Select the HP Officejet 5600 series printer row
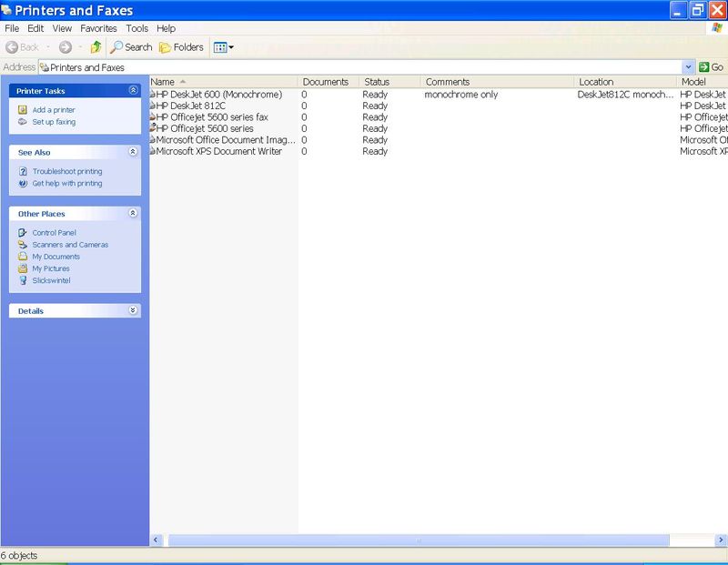 coord(205,128)
